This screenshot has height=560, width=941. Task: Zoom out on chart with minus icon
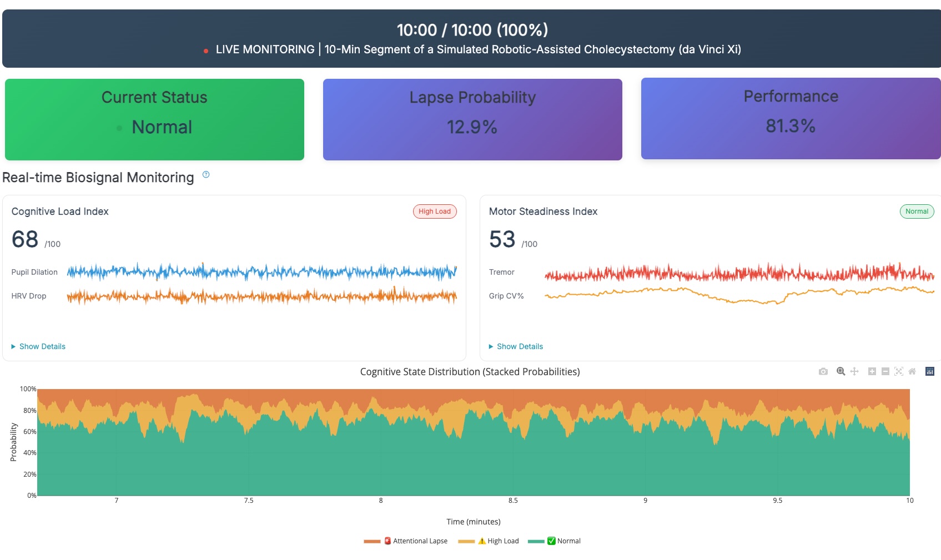click(885, 371)
